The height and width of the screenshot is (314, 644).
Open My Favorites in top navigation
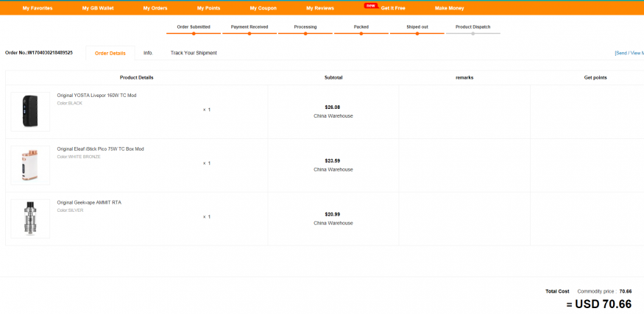(x=37, y=8)
